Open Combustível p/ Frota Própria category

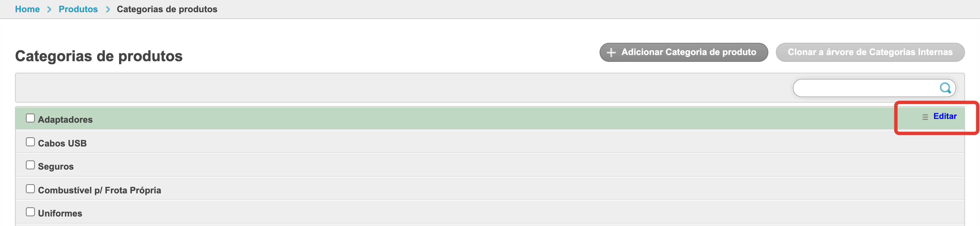coord(99,190)
